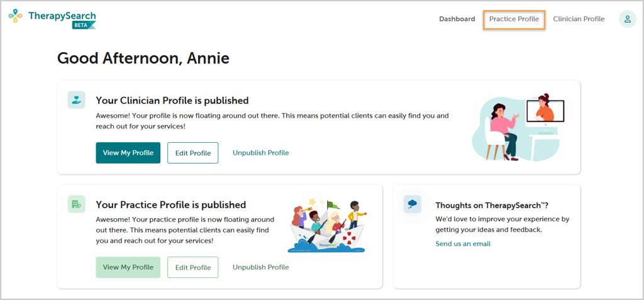Switch to Practice Profile tab
Screen dimensions: 644x300
(514, 19)
